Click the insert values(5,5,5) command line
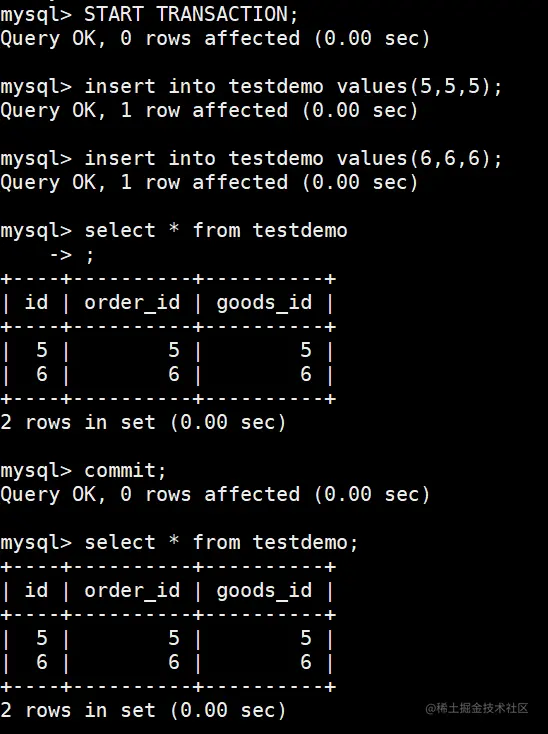Image resolution: width=548 pixels, height=734 pixels. [x=251, y=86]
